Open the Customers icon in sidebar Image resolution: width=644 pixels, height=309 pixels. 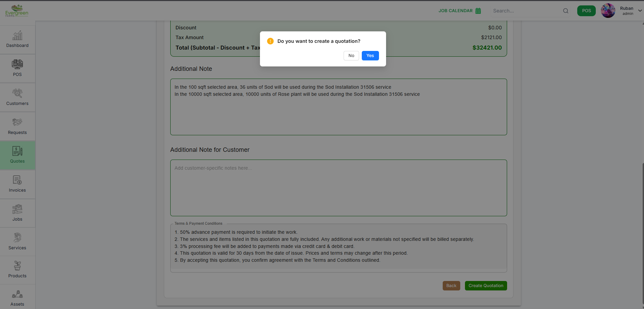[17, 93]
